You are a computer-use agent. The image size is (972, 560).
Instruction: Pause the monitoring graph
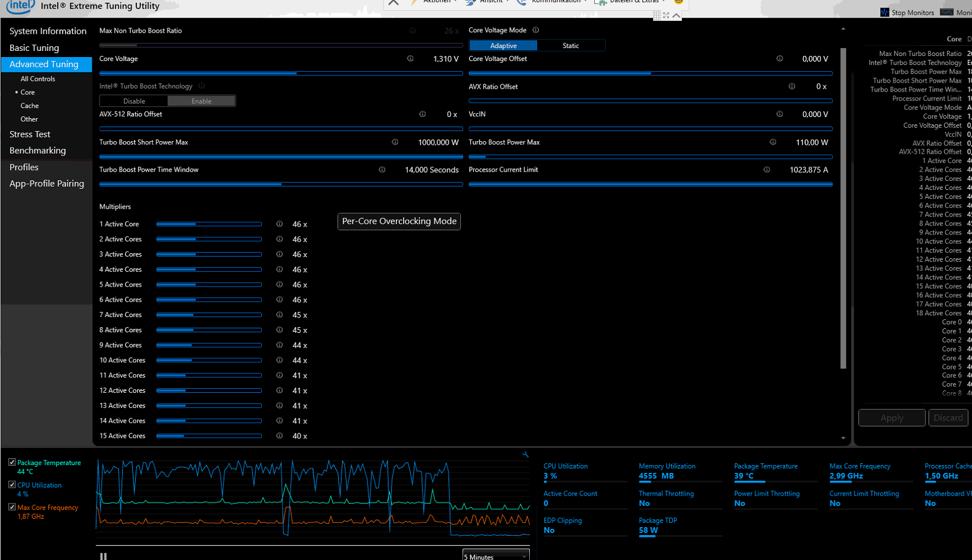click(103, 556)
